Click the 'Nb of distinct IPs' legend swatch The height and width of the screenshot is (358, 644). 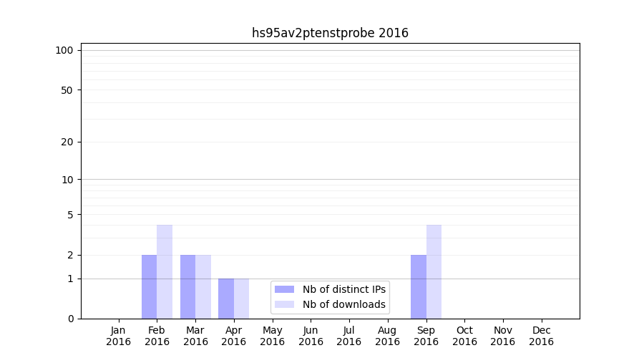coord(284,289)
